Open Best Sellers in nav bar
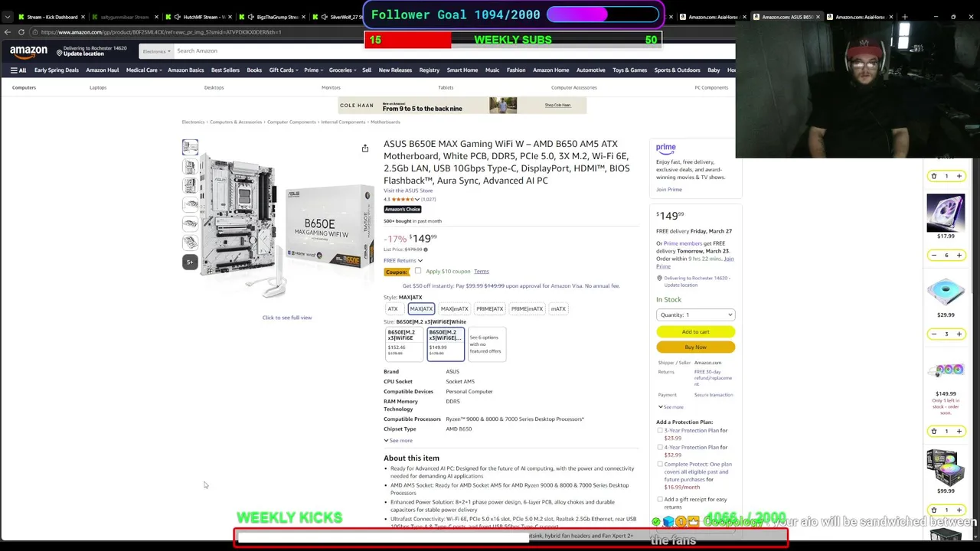Viewport: 980px width, 551px height. click(x=225, y=70)
